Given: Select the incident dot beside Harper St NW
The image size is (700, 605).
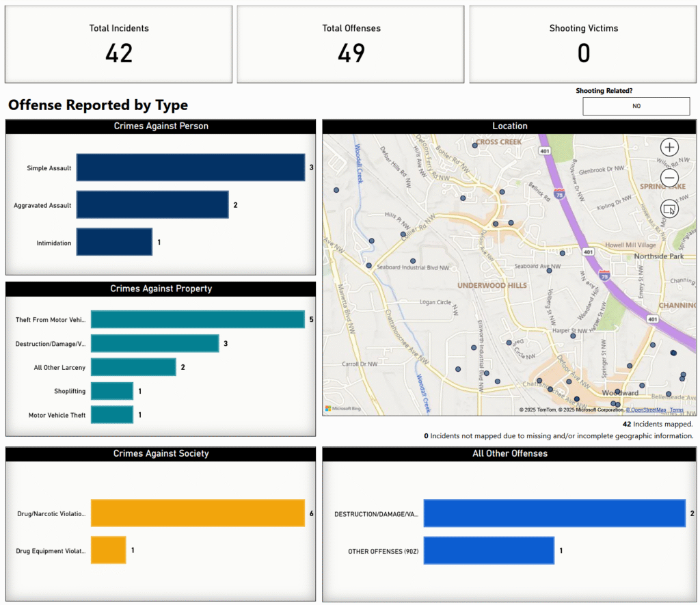Looking at the screenshot, I should [x=574, y=335].
